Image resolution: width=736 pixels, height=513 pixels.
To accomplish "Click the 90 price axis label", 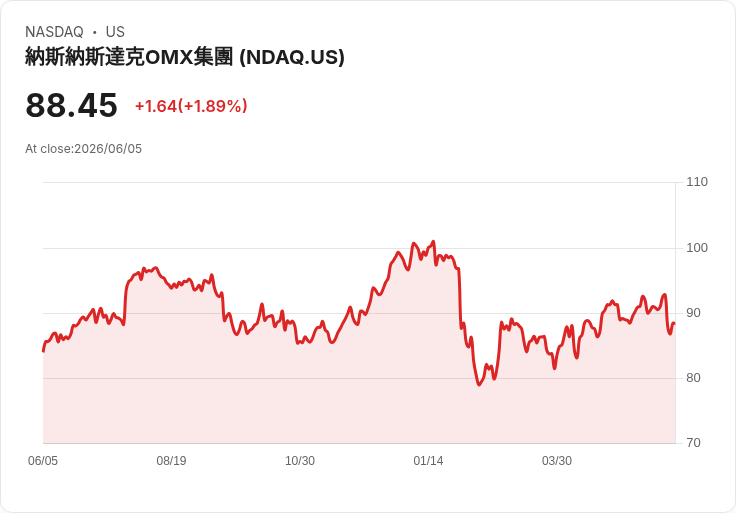I will 693,313.
